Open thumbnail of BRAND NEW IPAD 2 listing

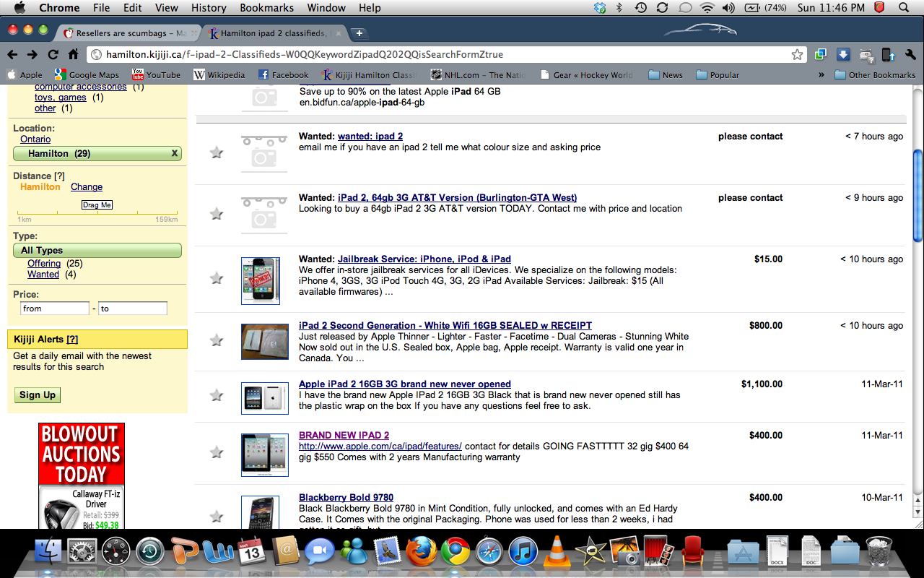click(264, 455)
